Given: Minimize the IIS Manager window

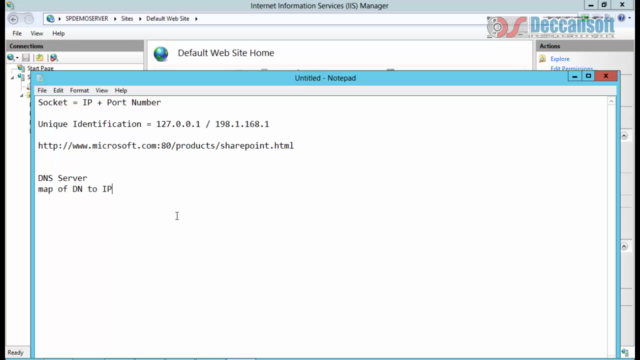Looking at the screenshot, I should [591, 5].
